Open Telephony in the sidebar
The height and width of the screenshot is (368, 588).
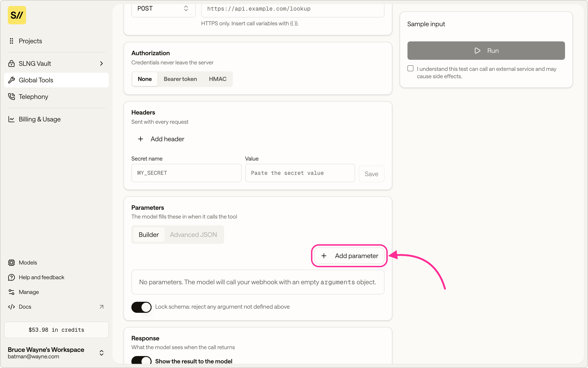point(56,97)
